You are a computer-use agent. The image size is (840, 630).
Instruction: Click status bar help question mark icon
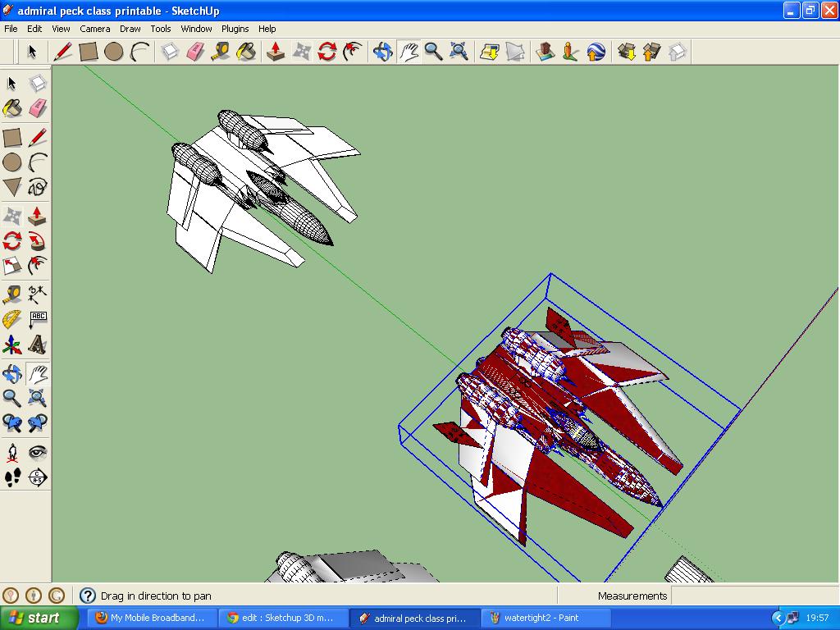coord(87,596)
